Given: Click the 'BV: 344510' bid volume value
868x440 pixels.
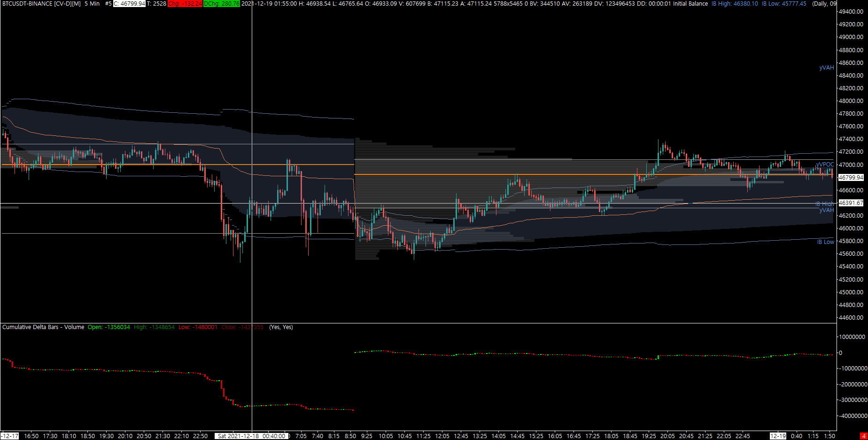Looking at the screenshot, I should 545,3.
